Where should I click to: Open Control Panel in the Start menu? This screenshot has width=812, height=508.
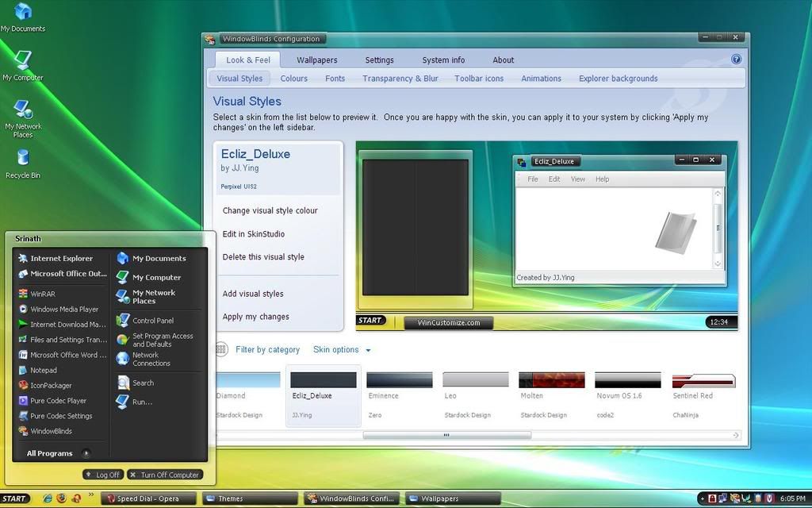[152, 321]
